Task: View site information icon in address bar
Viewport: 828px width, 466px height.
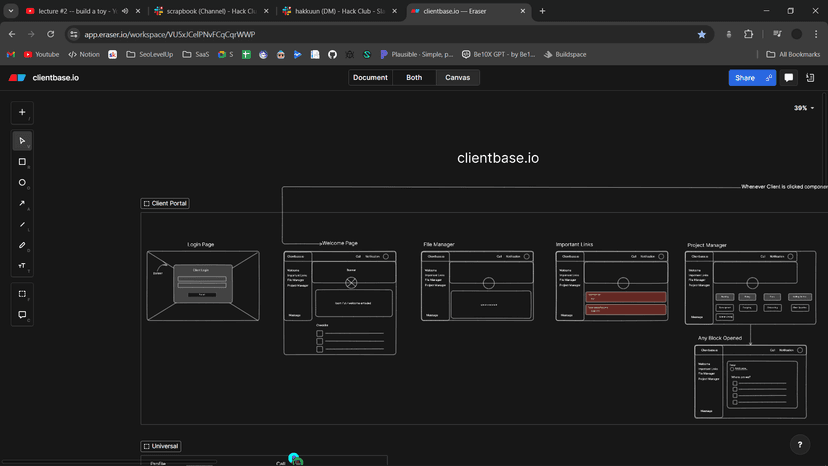Action: pyautogui.click(x=74, y=34)
